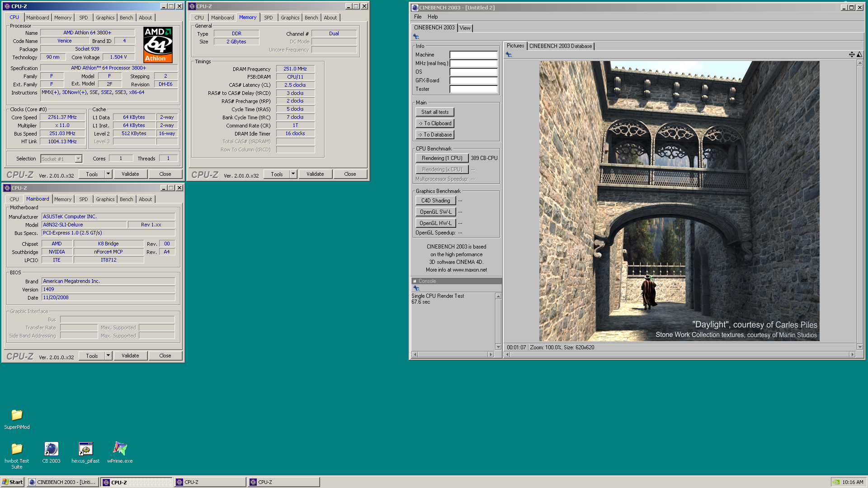Click the AMD Athlon 64 3800+ Name value
Viewport: 868px width, 488px height.
pyautogui.click(x=87, y=33)
